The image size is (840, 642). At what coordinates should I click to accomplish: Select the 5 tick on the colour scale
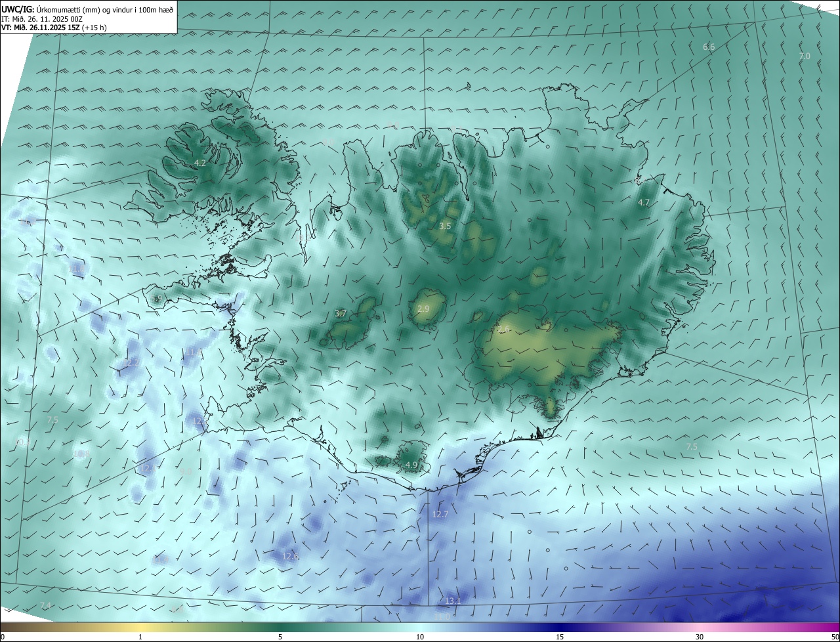[x=280, y=637]
